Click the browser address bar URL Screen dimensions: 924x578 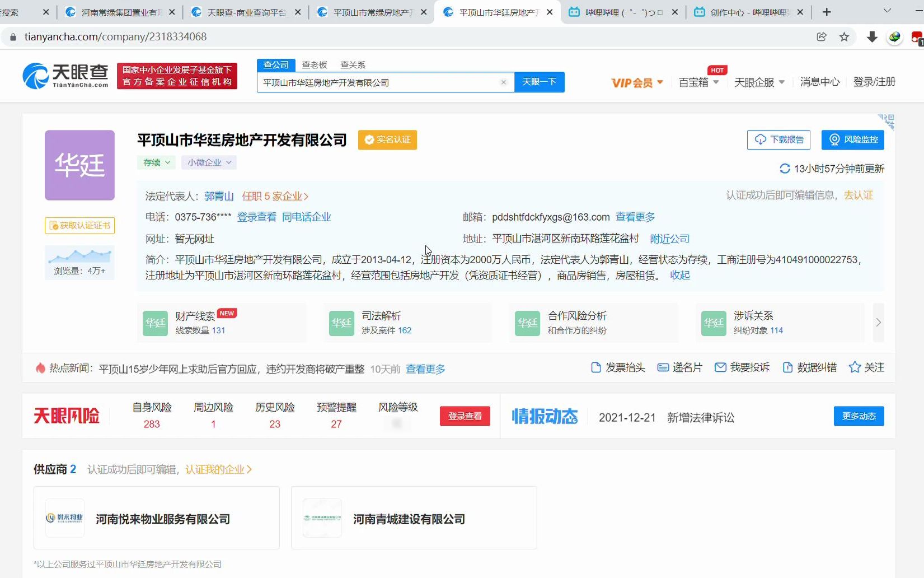point(116,37)
